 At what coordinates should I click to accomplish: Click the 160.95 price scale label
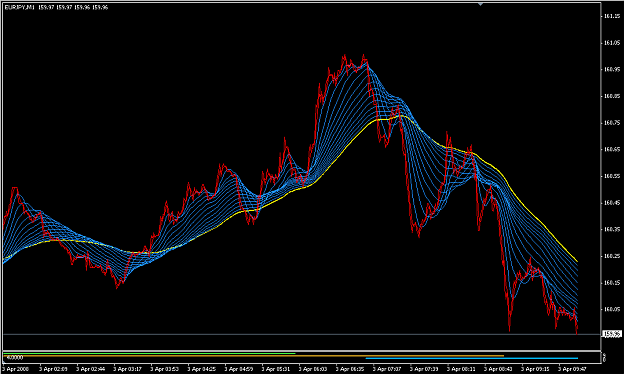[x=612, y=69]
